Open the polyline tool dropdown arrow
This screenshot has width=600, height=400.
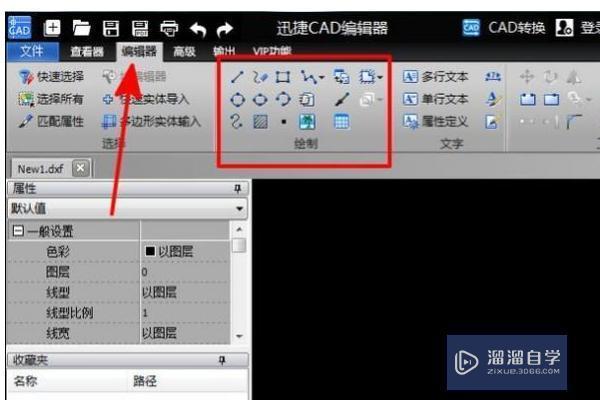(322, 78)
